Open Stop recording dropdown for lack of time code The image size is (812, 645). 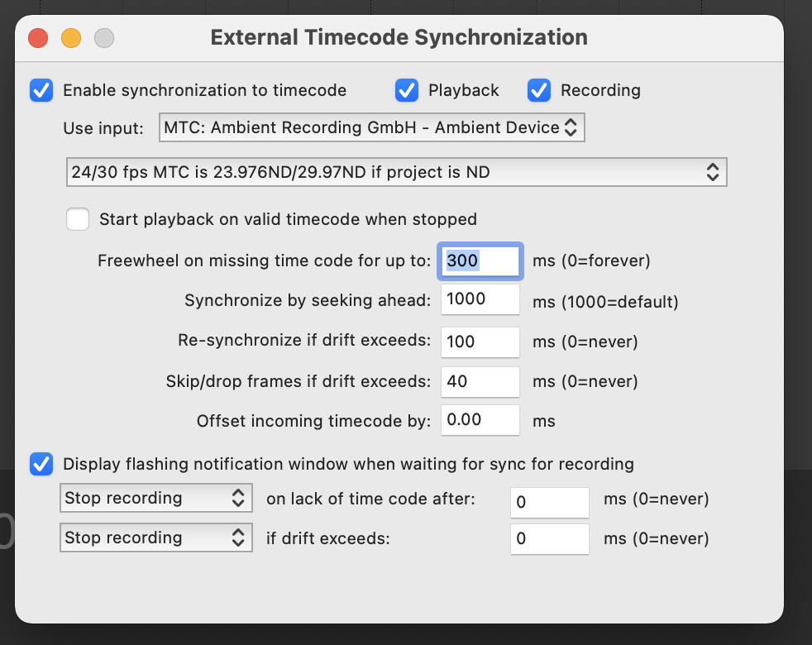(x=155, y=499)
